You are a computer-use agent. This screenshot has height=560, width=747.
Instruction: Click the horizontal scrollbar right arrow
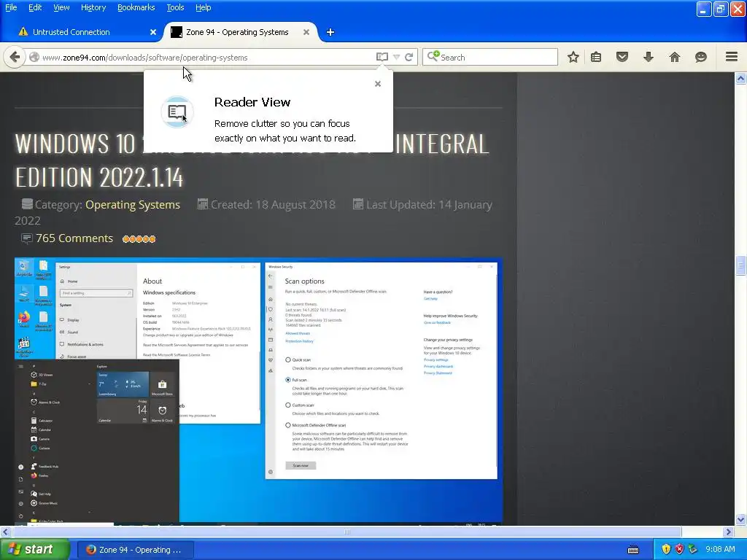click(729, 532)
